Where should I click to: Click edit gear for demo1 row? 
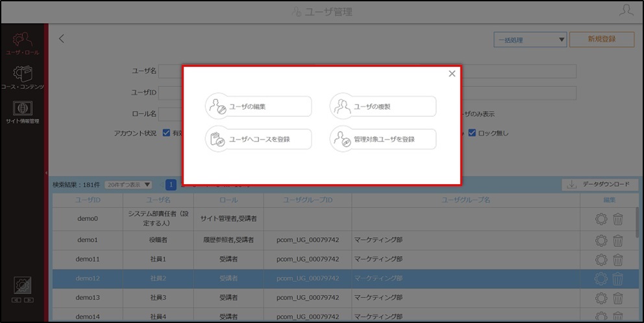click(x=601, y=240)
